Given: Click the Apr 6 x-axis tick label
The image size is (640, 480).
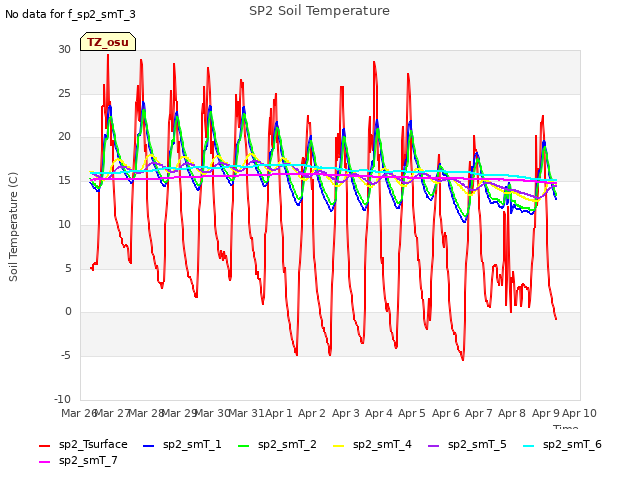Looking at the screenshot, I should [x=445, y=413].
